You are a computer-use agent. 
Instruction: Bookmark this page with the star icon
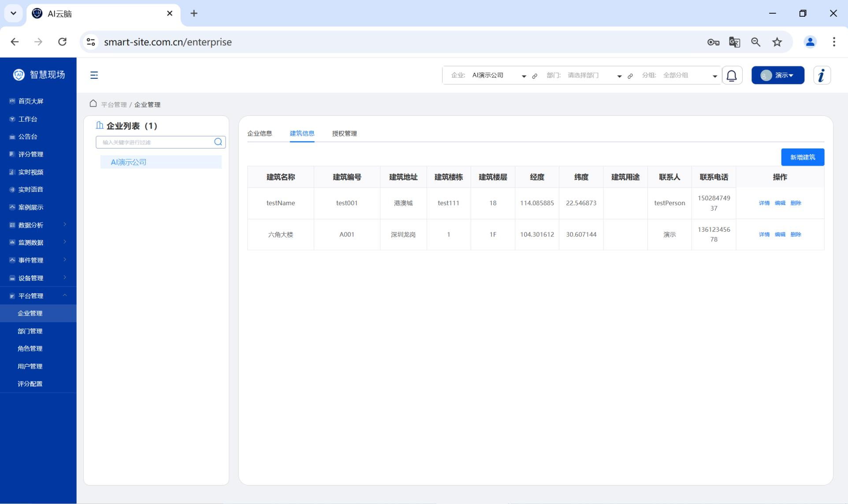tap(777, 42)
